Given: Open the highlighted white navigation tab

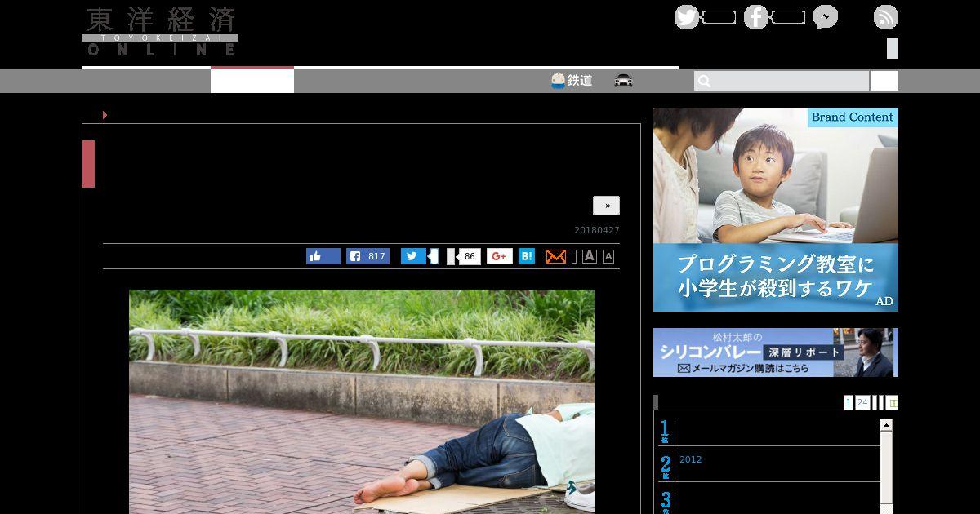Looking at the screenshot, I should pyautogui.click(x=252, y=80).
